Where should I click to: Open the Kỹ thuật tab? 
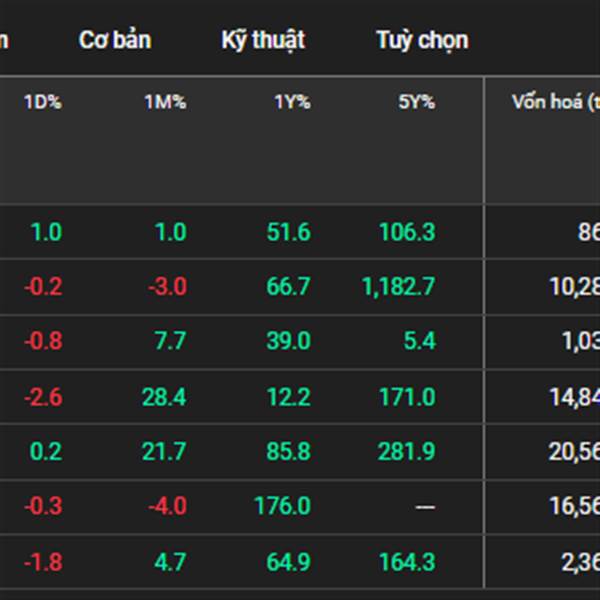(263, 40)
